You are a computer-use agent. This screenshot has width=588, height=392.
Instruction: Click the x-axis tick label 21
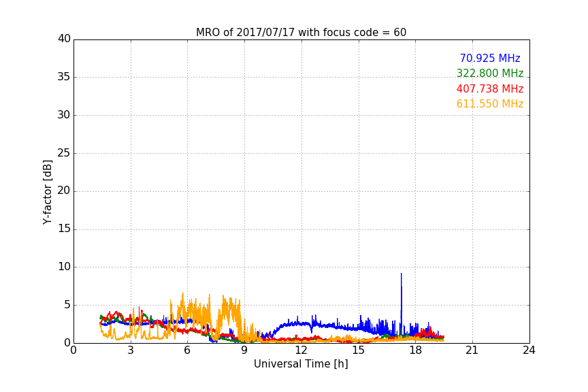[x=472, y=350]
